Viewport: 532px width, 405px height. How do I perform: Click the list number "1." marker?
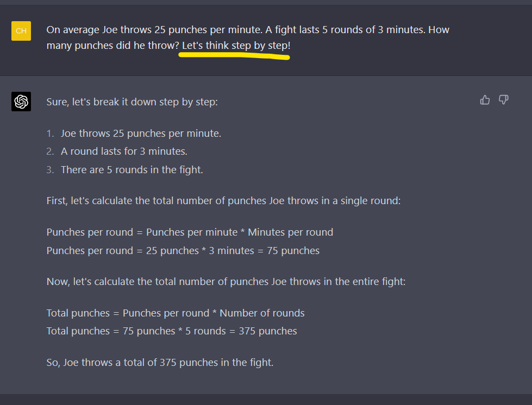point(51,133)
